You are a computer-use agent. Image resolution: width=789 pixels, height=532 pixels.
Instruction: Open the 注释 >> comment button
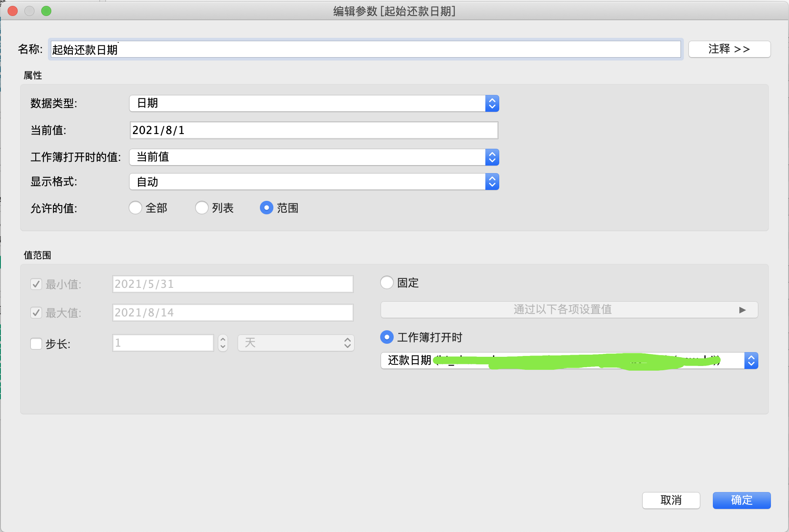coord(729,49)
